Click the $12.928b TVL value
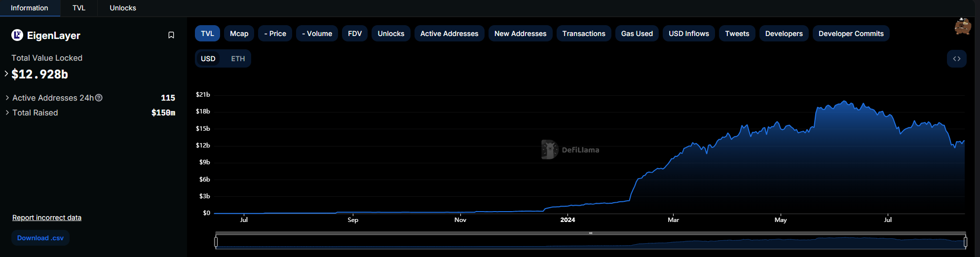The image size is (980, 257). click(x=39, y=74)
